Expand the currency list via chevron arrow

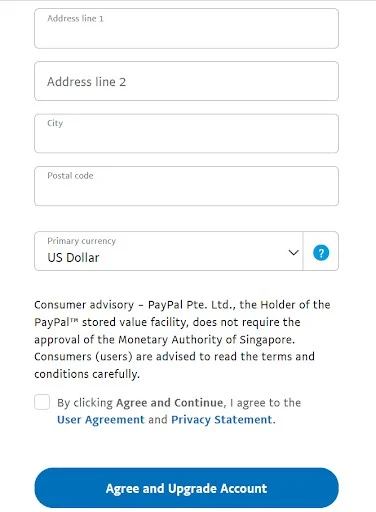tap(293, 252)
